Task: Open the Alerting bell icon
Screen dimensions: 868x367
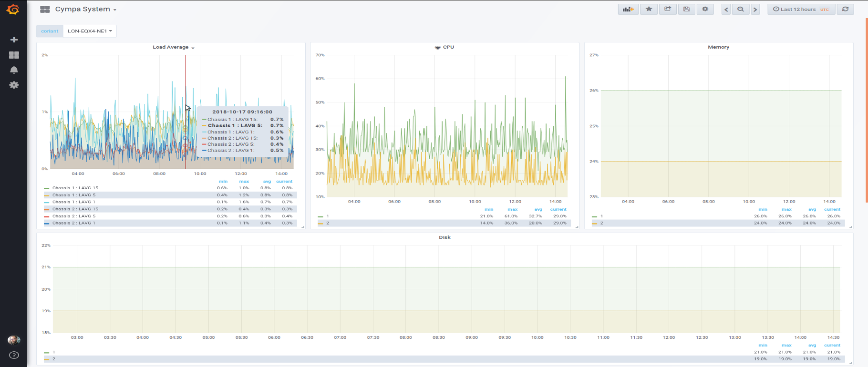Action: 14,70
